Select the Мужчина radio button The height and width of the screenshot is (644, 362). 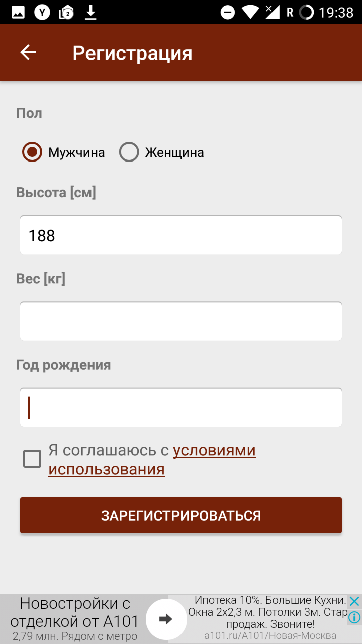click(x=32, y=152)
